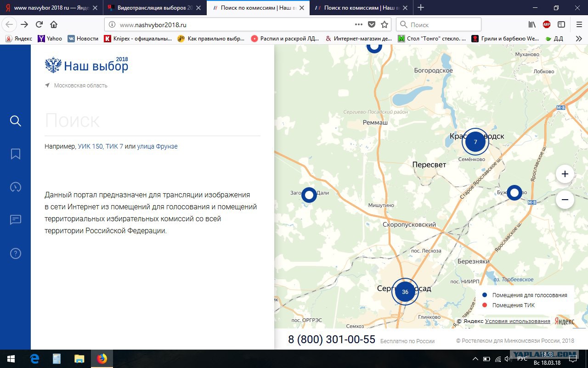The width and height of the screenshot is (588, 368).
Task: Select the polling station marker near Загорские Дали
Action: [309, 195]
